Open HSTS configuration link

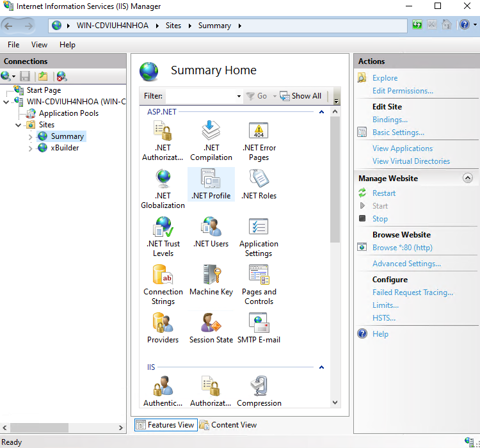click(x=384, y=318)
